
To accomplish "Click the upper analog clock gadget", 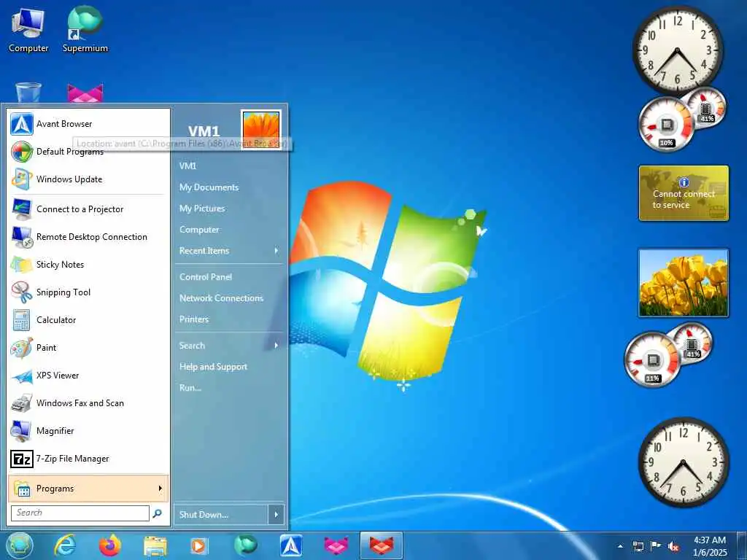I will pyautogui.click(x=678, y=49).
